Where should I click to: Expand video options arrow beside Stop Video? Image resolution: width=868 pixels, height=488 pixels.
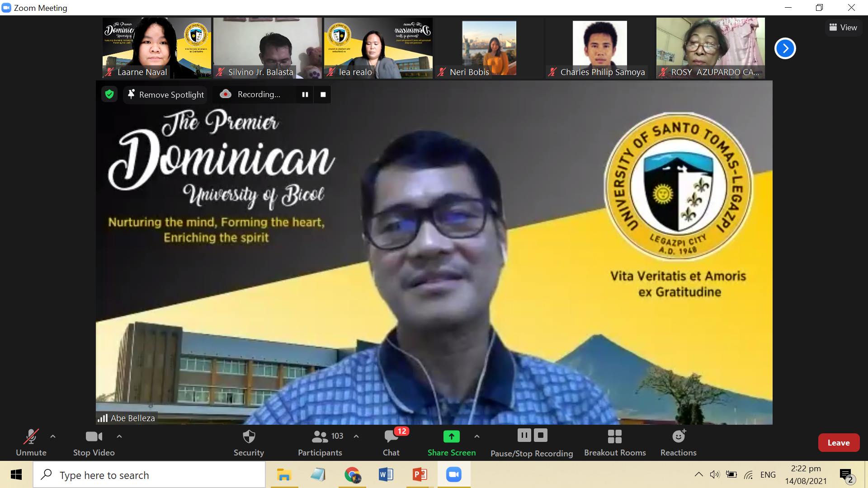pos(119,436)
